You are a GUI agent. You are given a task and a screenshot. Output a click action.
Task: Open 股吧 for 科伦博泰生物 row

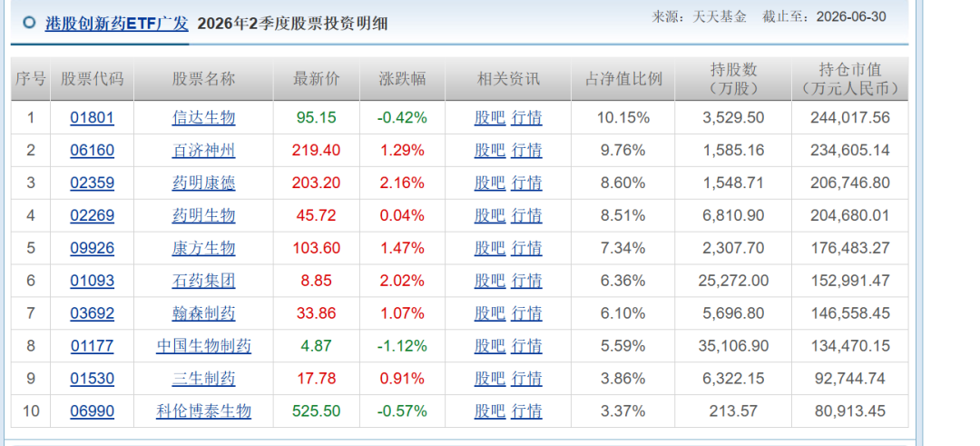tap(489, 411)
